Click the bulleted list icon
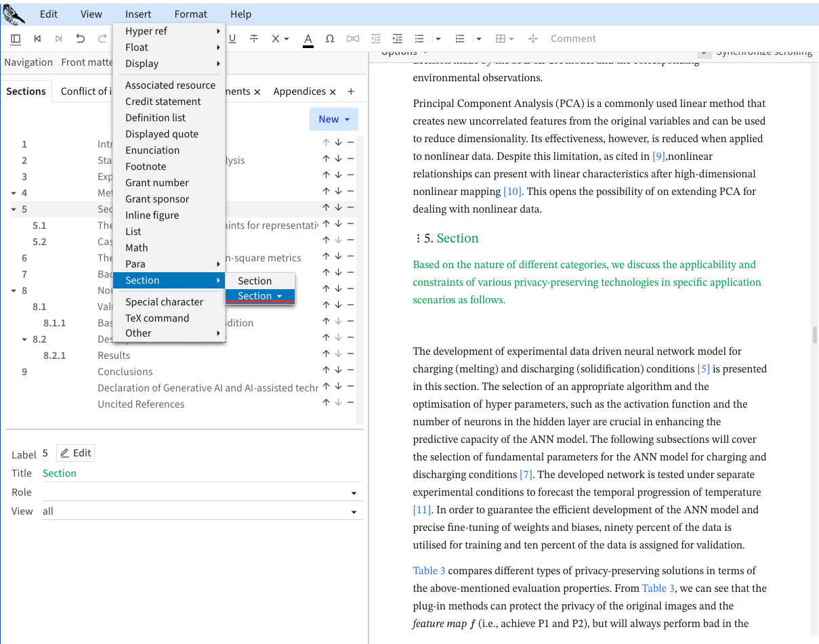The image size is (819, 644). click(419, 39)
